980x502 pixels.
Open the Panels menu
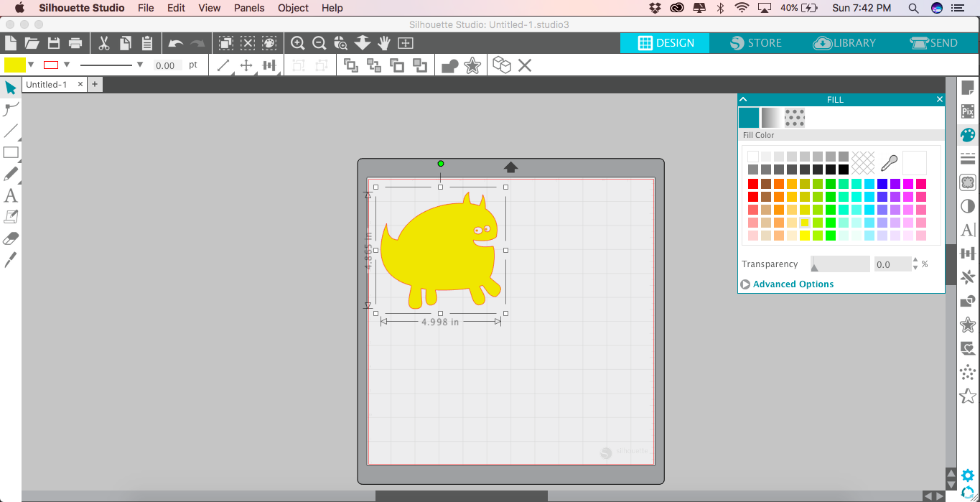tap(249, 8)
